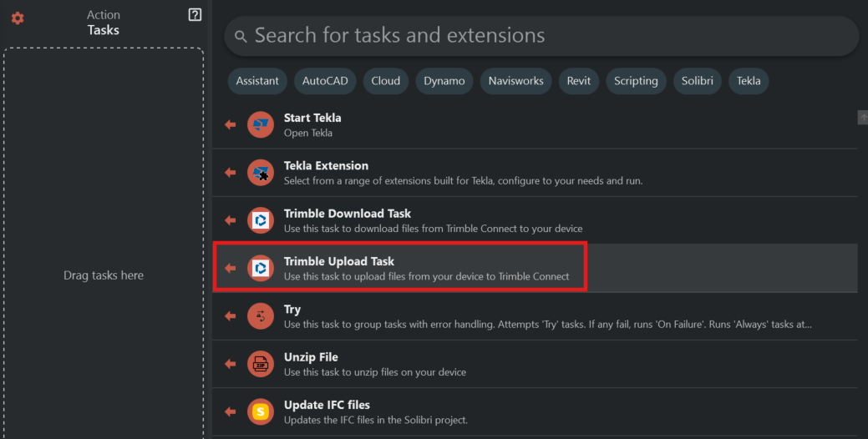
Task: Click the Unzip File task icon
Action: coord(261,363)
